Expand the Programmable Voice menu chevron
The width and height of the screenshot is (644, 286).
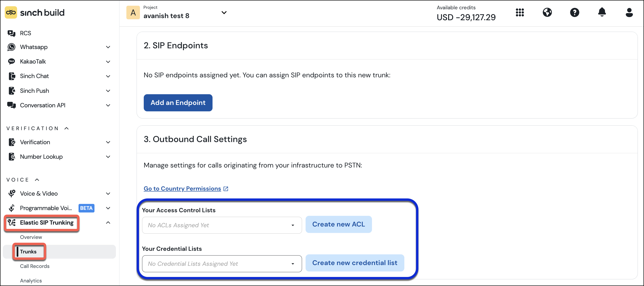tap(108, 208)
